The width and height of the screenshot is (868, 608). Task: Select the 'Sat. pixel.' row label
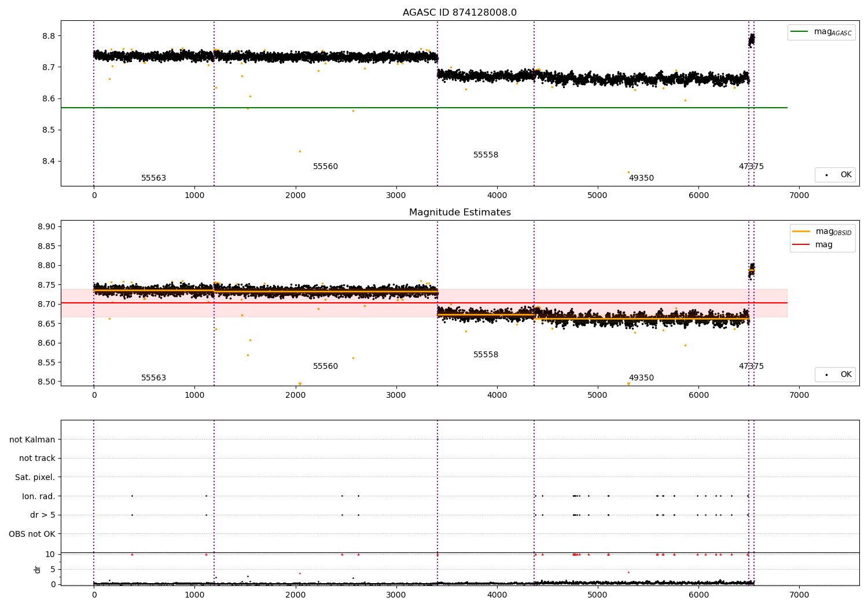point(35,478)
